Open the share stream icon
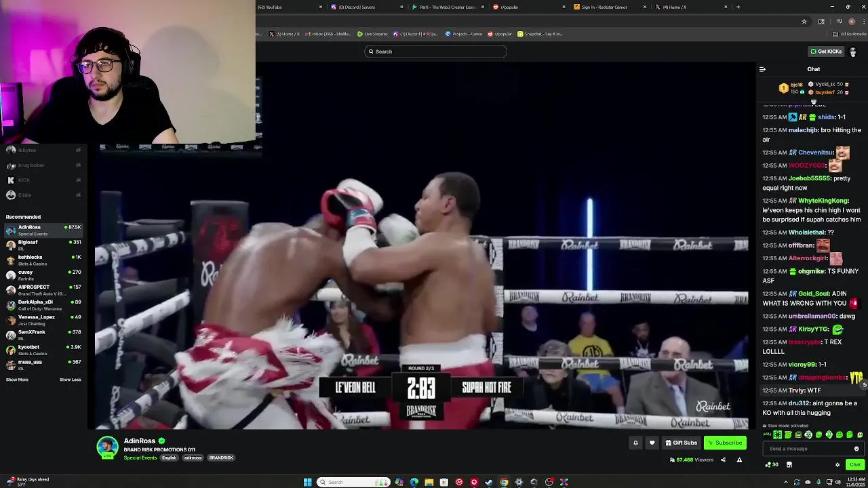Viewport: 868px width, 488px height. click(x=723, y=460)
